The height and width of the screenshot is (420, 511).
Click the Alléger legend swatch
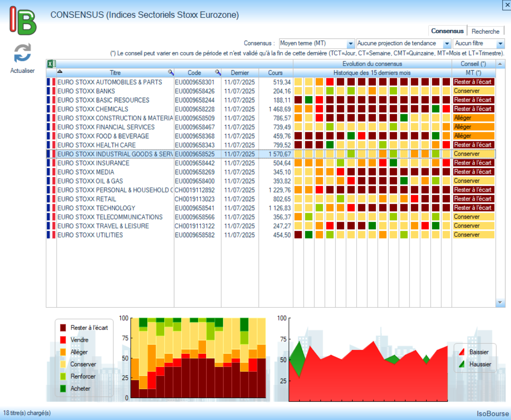[63, 352]
